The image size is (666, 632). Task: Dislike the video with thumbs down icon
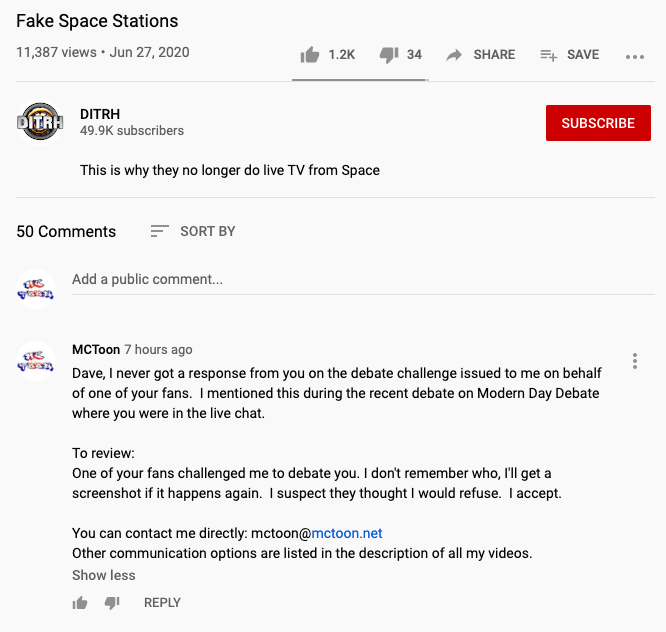coord(389,55)
